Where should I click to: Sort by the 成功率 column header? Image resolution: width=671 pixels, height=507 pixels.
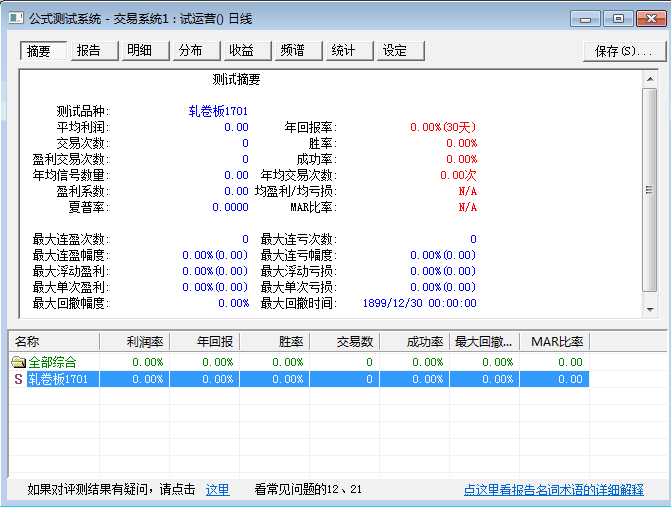pos(415,341)
